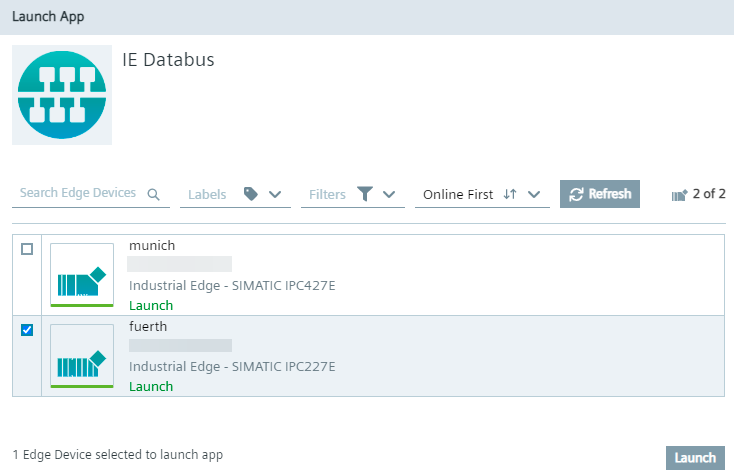Expand the Labels dropdown chevron

point(275,194)
